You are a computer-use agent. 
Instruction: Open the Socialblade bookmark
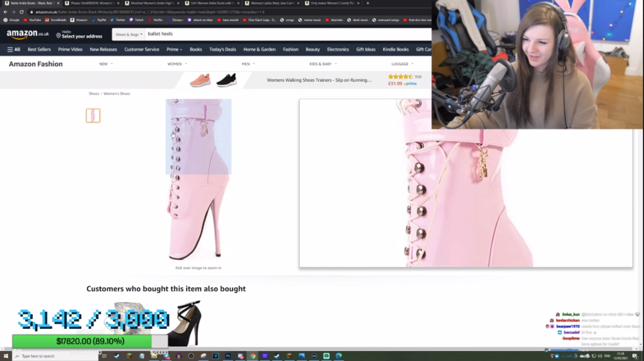(x=55, y=20)
